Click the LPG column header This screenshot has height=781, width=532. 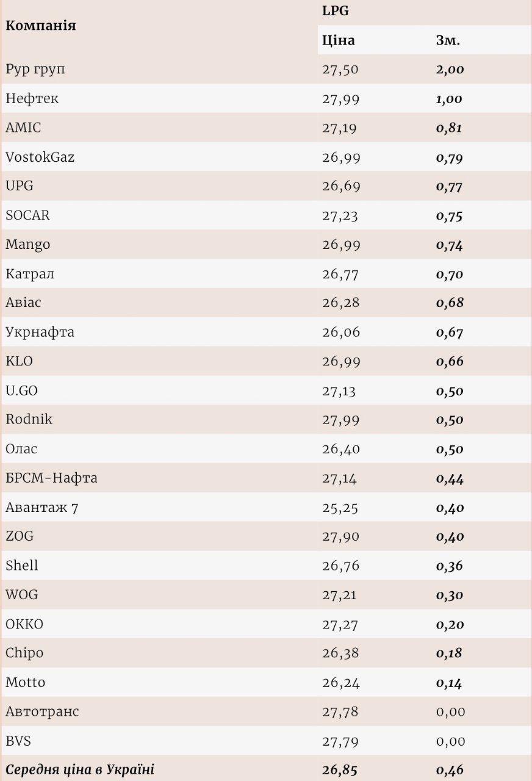336,11
